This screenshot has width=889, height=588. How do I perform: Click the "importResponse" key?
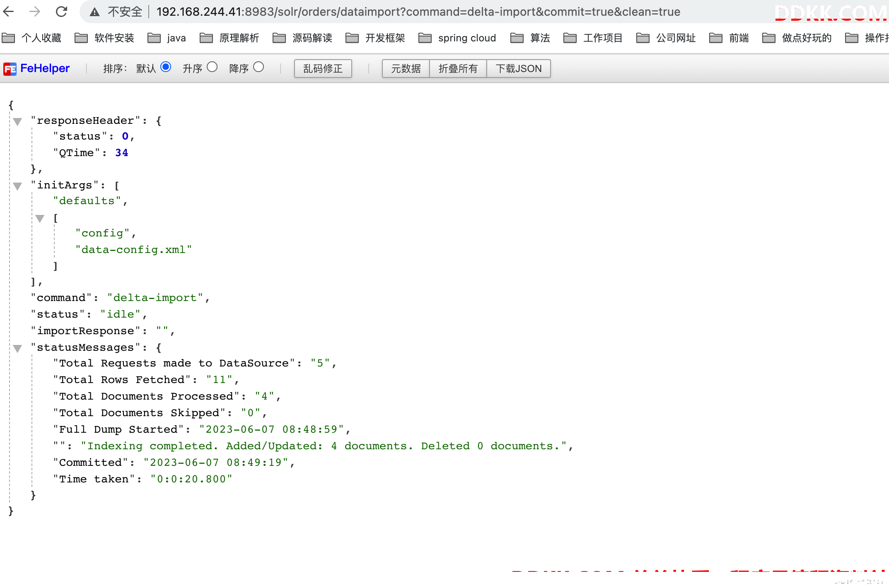click(86, 331)
